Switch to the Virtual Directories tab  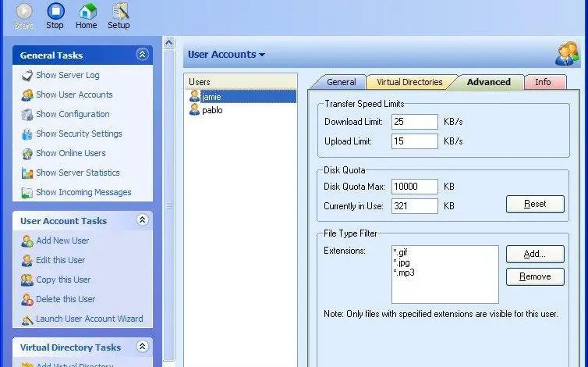409,82
